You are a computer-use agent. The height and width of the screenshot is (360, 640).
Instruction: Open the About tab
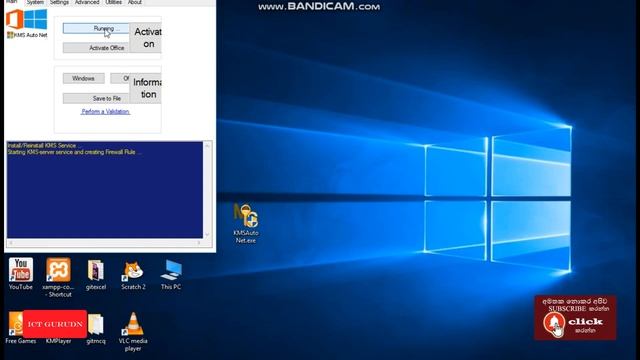click(135, 2)
